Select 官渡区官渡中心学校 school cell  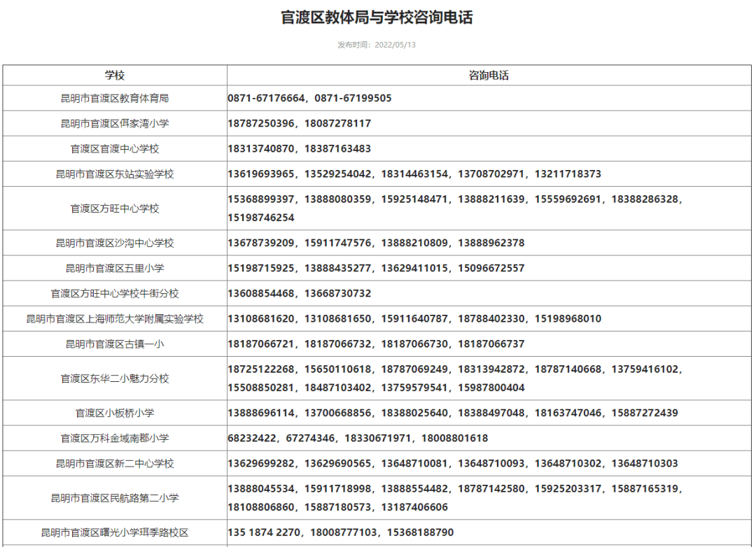coord(115,149)
